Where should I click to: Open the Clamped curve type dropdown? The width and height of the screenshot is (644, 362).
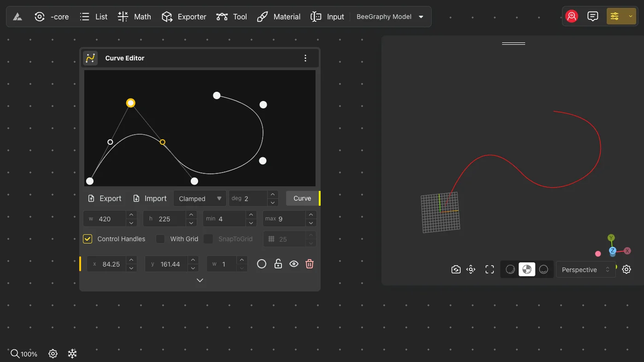[x=199, y=198]
